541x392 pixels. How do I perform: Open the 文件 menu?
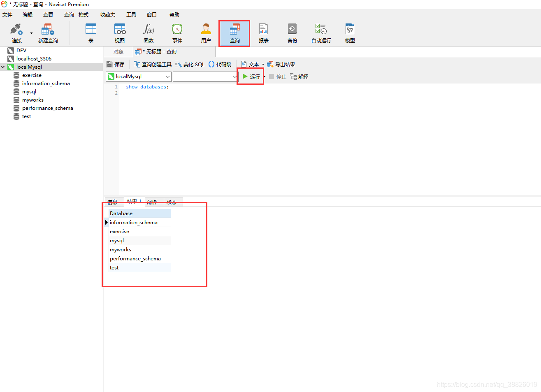tap(7, 15)
